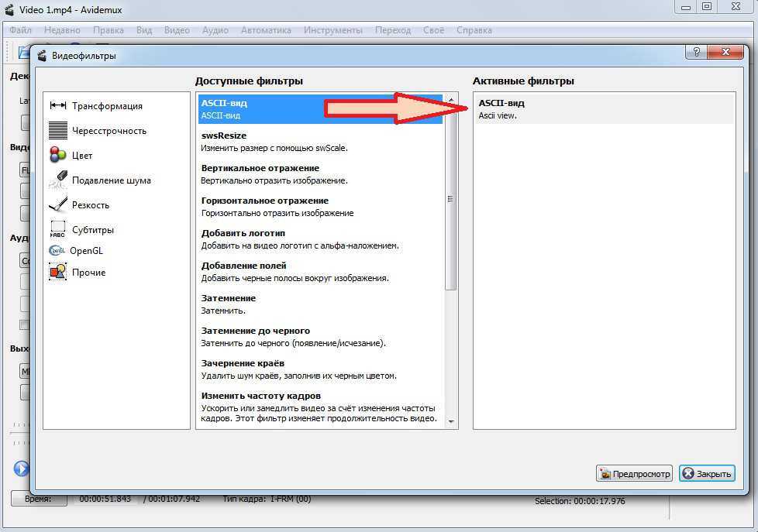The width and height of the screenshot is (758, 532).
Task: Open the OpenGL filters category
Action: pyautogui.click(x=85, y=251)
